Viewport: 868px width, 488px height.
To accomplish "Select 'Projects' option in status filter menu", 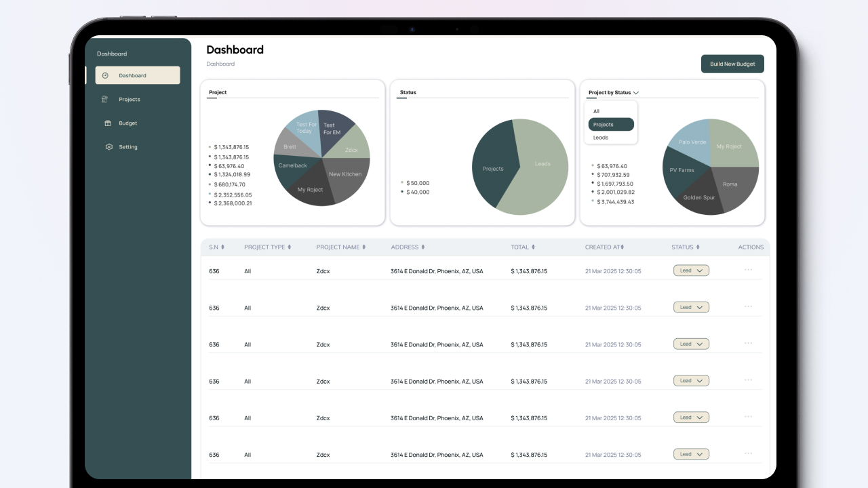I will pos(610,125).
